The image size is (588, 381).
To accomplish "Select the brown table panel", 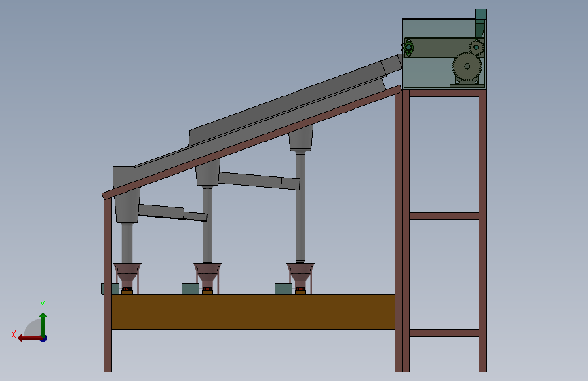I will [253, 312].
